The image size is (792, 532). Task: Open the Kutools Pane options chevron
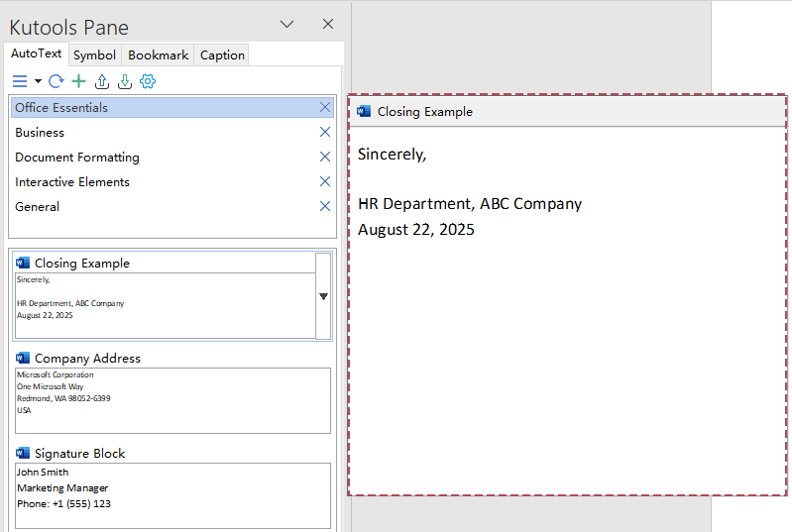pyautogui.click(x=286, y=25)
